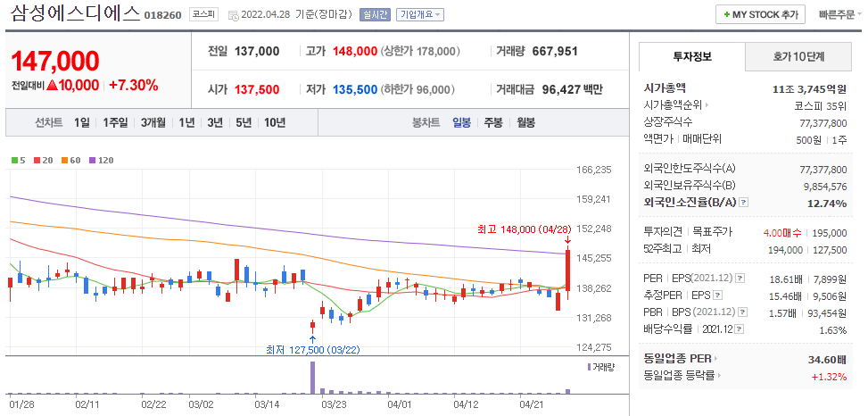Click the current price 147,000
The image size is (868, 416).
(x=55, y=61)
